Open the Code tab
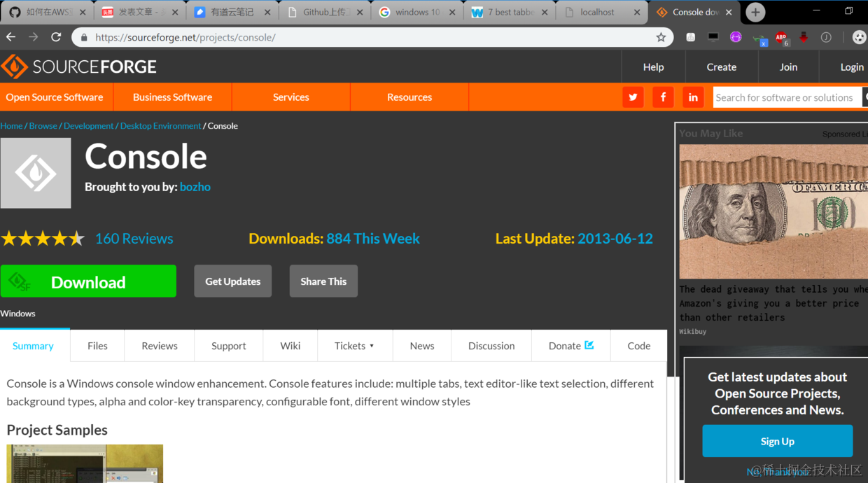Screen dimensions: 868x483 pyautogui.click(x=639, y=346)
